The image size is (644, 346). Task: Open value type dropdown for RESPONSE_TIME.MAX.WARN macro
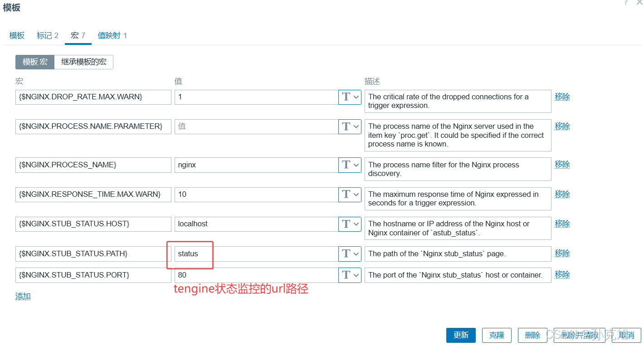[x=350, y=194]
